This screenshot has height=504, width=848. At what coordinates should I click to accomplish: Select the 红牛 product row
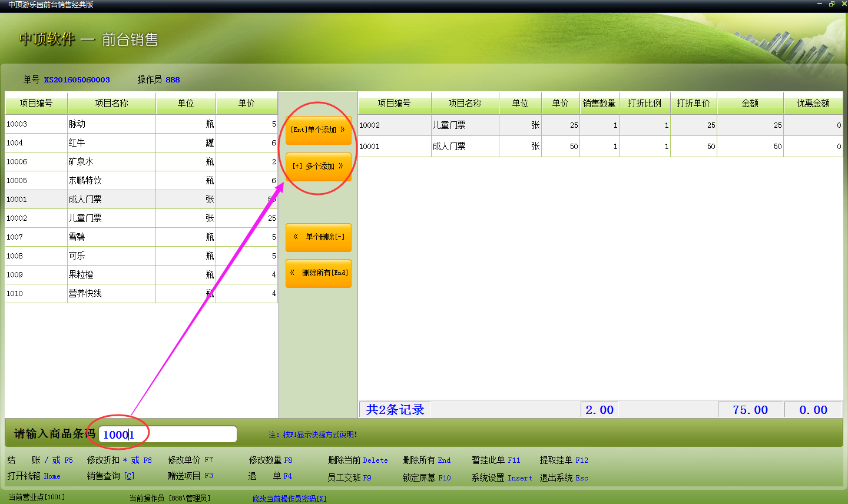[141, 142]
